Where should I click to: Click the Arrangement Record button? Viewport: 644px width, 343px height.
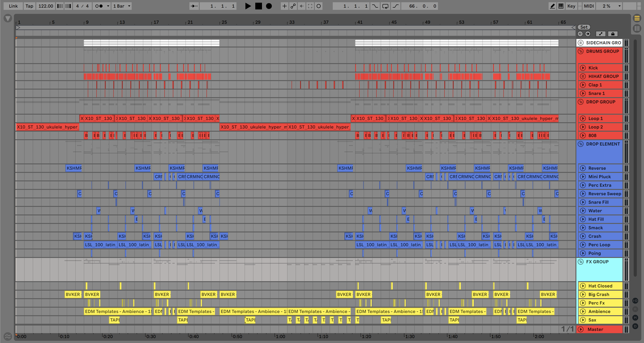coord(269,6)
